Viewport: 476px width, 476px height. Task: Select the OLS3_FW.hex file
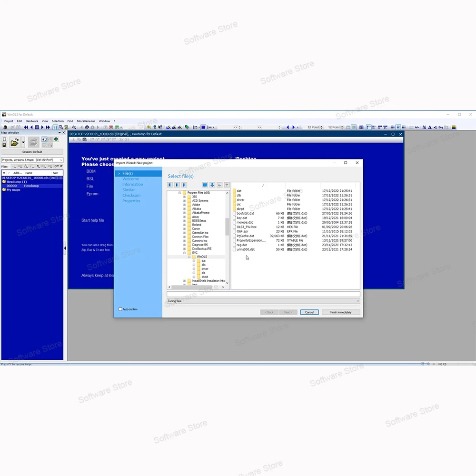pyautogui.click(x=247, y=227)
